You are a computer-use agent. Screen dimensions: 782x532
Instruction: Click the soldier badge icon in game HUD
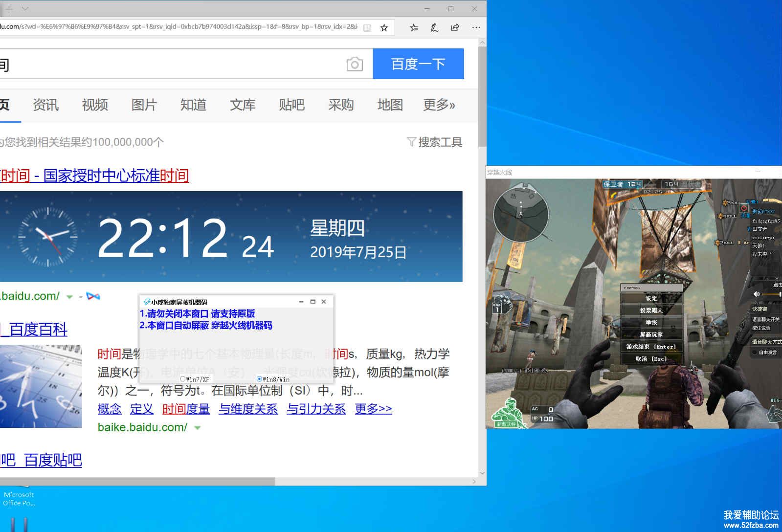(510, 412)
